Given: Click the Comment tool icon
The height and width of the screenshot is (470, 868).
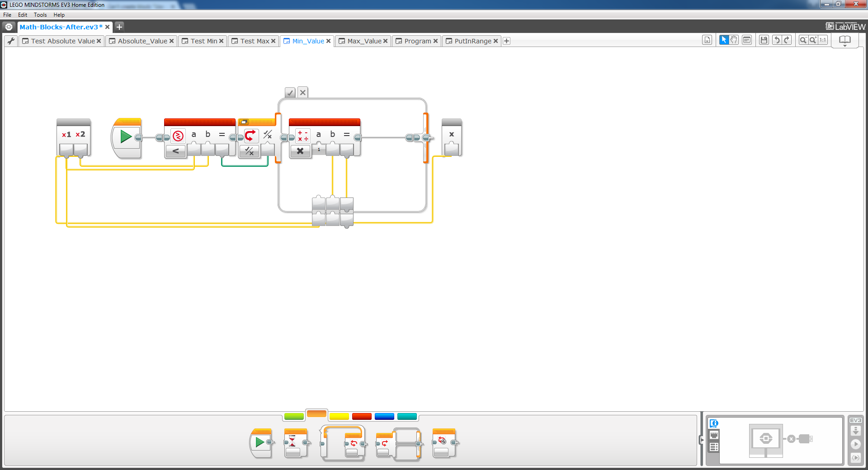Looking at the screenshot, I should point(747,40).
